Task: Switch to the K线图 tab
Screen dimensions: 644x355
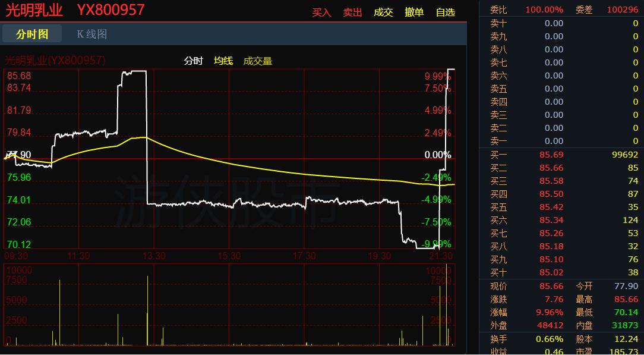Action: [x=92, y=34]
